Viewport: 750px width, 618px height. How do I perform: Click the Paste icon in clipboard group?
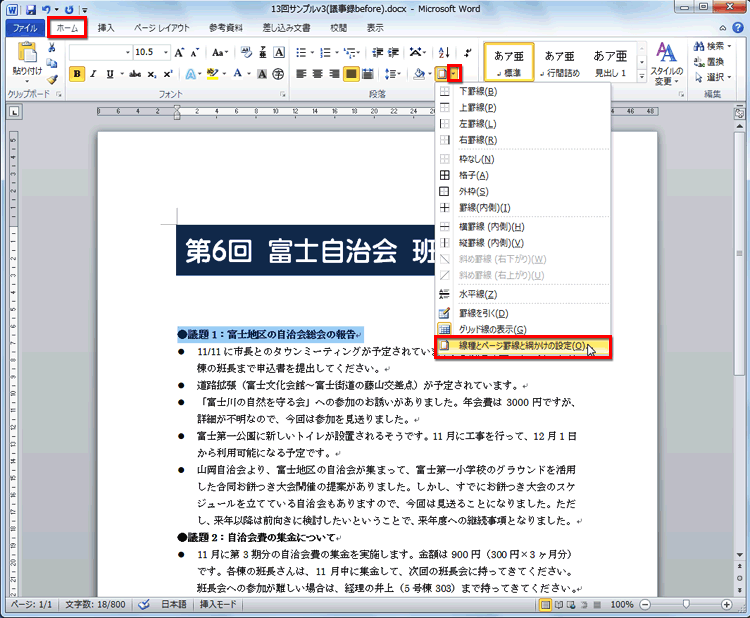pos(27,53)
